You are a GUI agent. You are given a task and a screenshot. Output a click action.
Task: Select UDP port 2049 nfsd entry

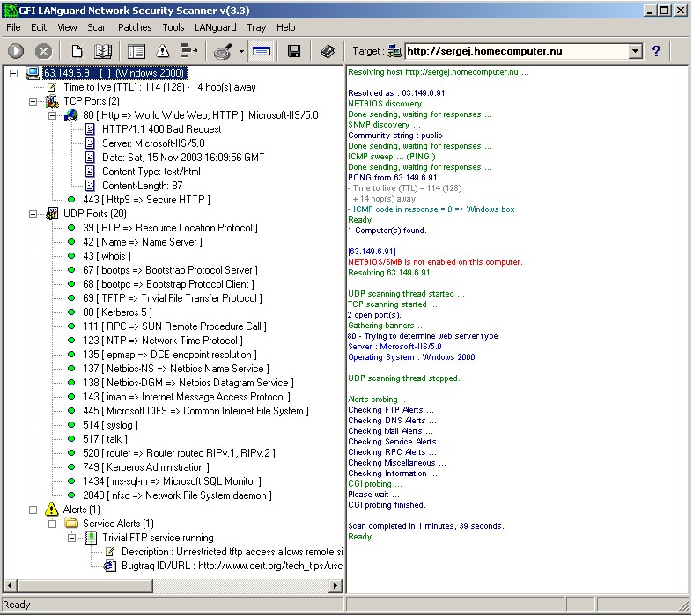[x=177, y=495]
